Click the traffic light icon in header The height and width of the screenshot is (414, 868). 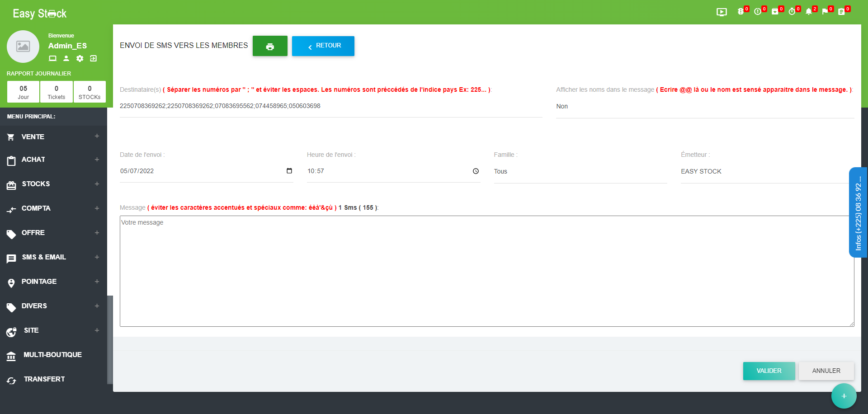click(741, 12)
